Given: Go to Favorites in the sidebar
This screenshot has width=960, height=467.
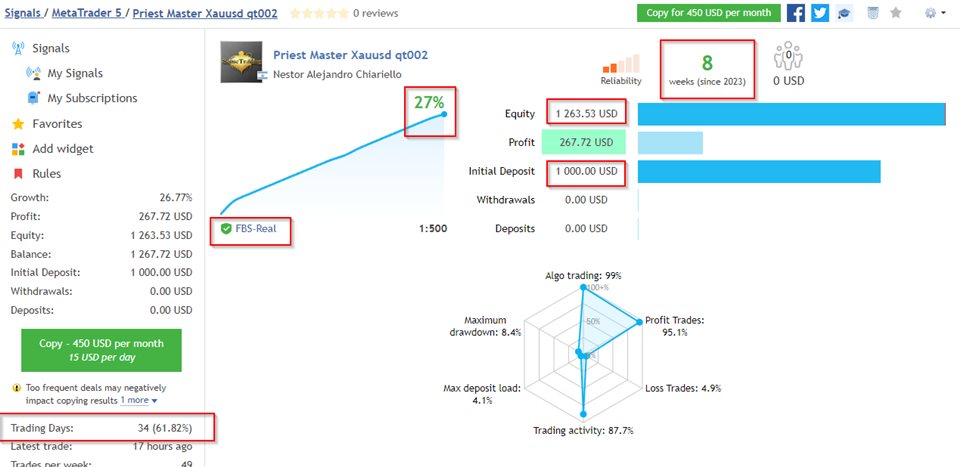Looking at the screenshot, I should tap(57, 124).
